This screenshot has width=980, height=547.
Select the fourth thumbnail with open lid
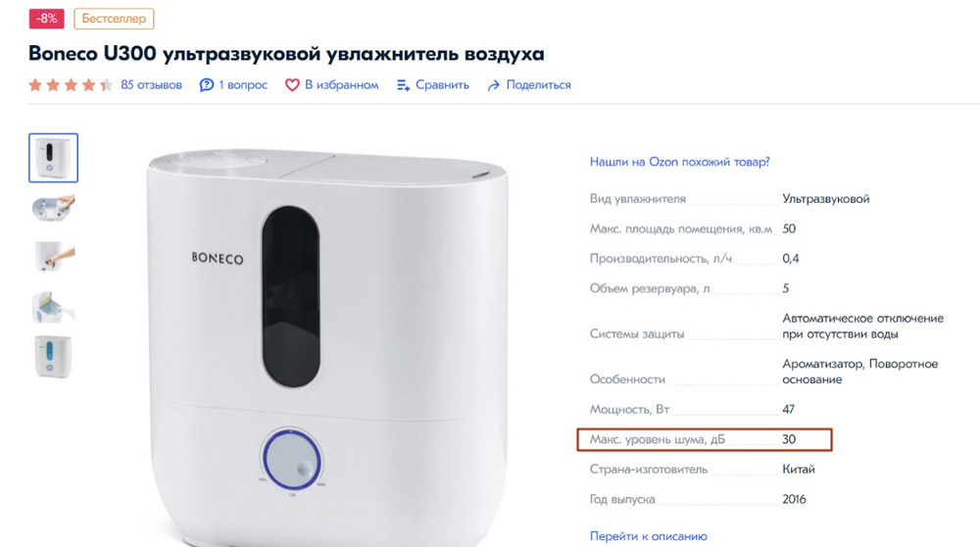coord(53,307)
